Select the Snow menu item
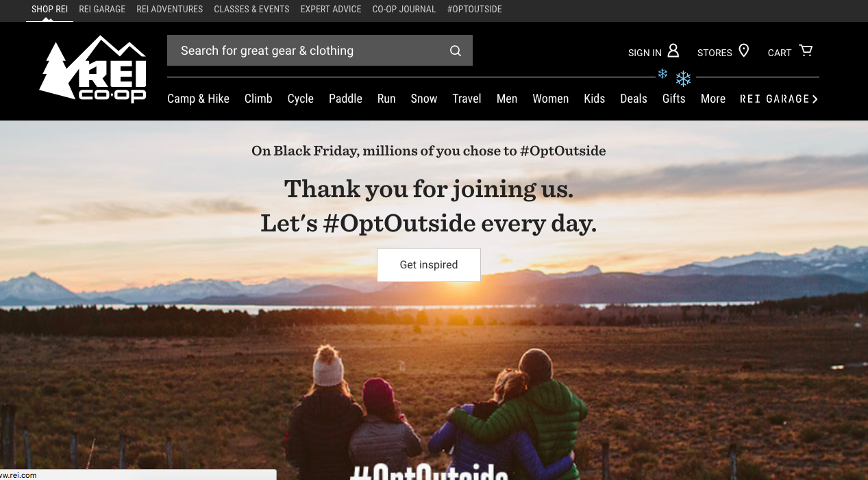The image size is (868, 480). (x=424, y=99)
